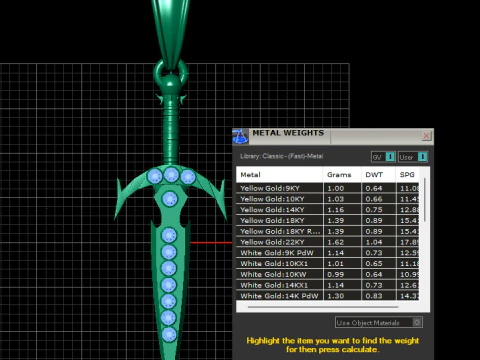480x360 pixels.
Task: Select the White Gold:10KX1 row
Action: click(328, 264)
